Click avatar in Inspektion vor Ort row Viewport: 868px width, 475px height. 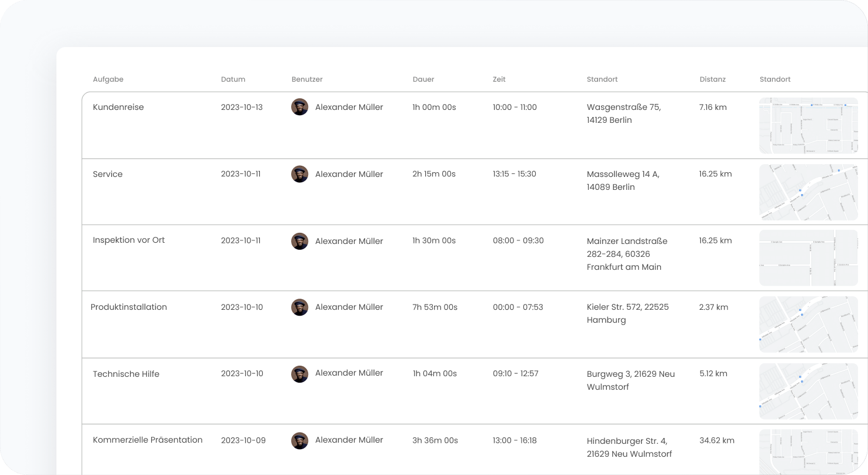pyautogui.click(x=300, y=241)
